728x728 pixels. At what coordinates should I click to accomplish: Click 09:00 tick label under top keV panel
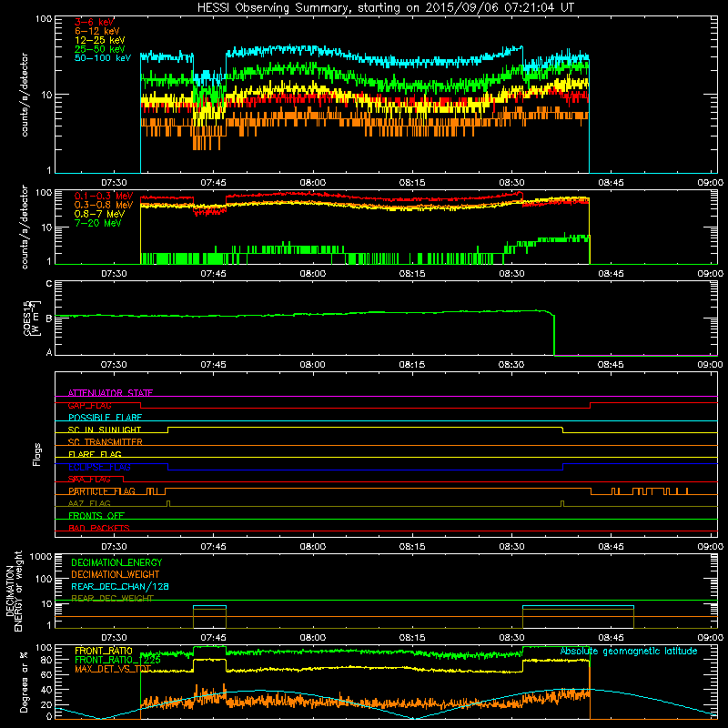(711, 183)
